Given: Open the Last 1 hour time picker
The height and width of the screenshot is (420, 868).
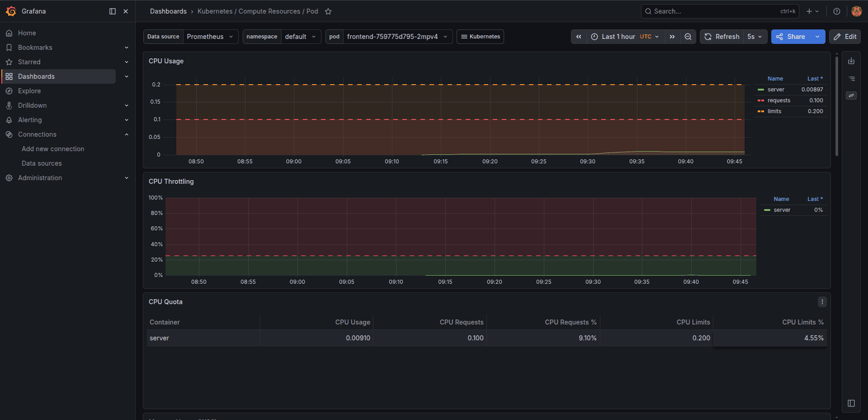Looking at the screenshot, I should click(x=626, y=37).
